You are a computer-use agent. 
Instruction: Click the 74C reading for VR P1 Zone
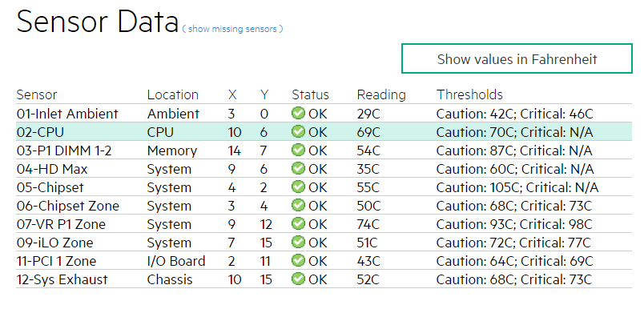pyautogui.click(x=368, y=224)
